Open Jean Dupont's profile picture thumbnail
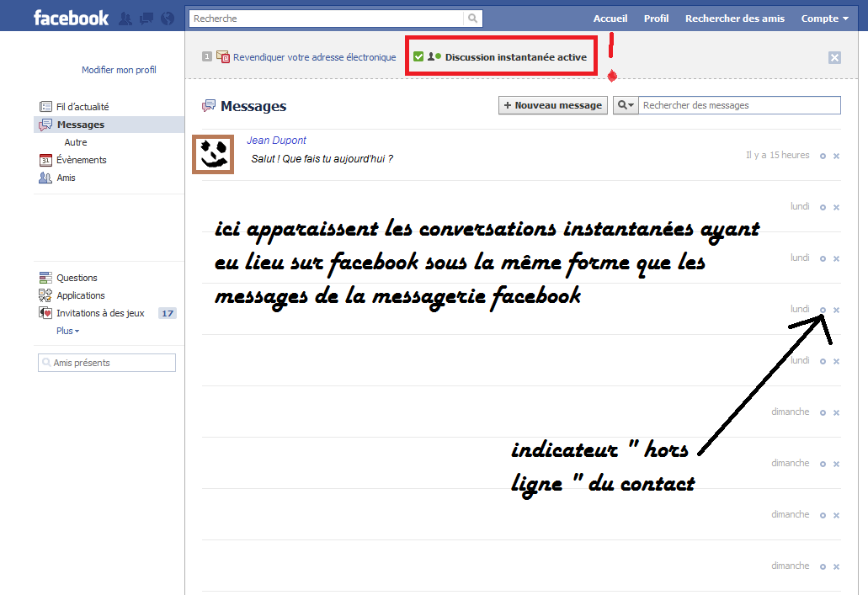Image resolution: width=868 pixels, height=595 pixels. (213, 153)
